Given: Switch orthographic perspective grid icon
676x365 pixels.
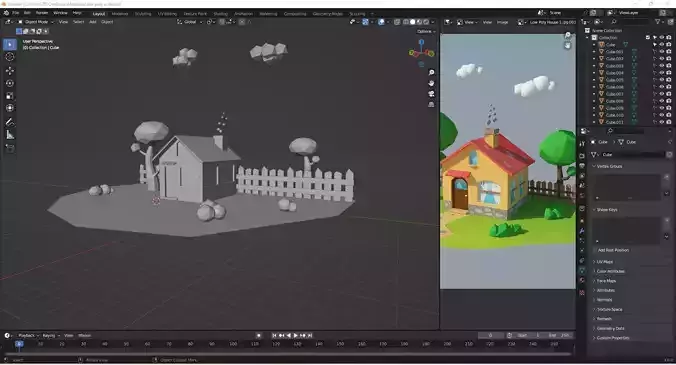Looking at the screenshot, I should (x=431, y=104).
